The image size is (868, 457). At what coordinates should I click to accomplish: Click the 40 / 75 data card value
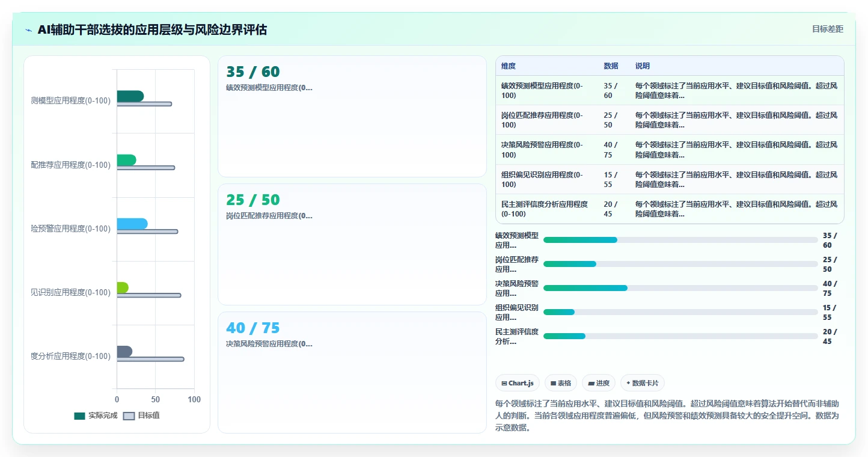[x=253, y=328]
